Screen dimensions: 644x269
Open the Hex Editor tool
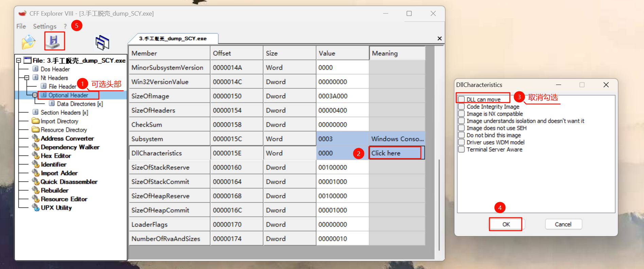(x=56, y=156)
